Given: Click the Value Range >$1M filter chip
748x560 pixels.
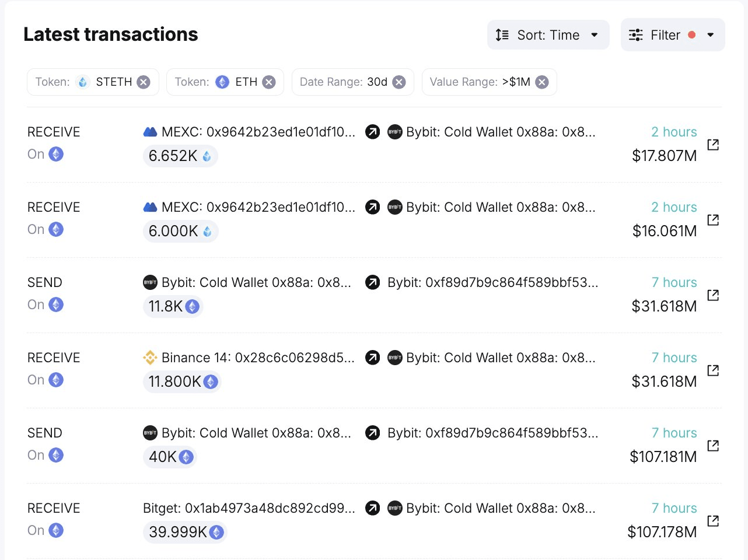Looking at the screenshot, I should (x=489, y=82).
